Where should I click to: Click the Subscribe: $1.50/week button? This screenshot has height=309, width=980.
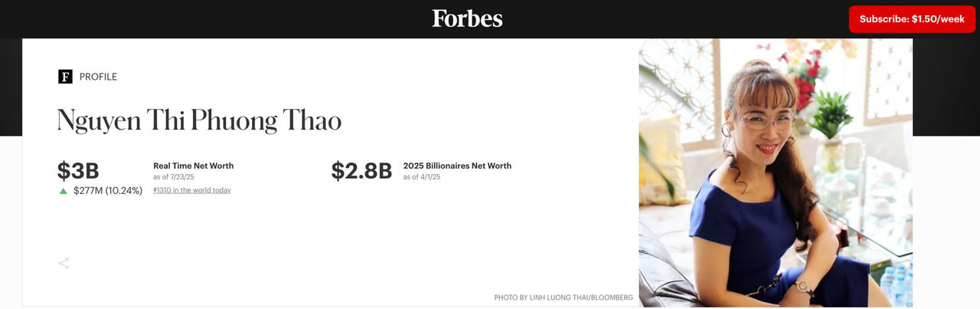coord(912,19)
